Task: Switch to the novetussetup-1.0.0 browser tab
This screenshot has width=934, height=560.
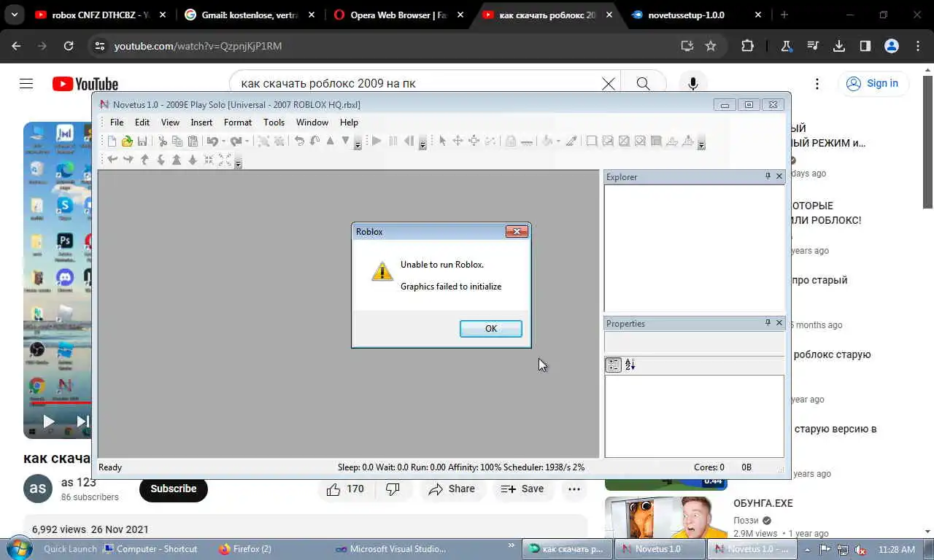Action: [x=697, y=15]
